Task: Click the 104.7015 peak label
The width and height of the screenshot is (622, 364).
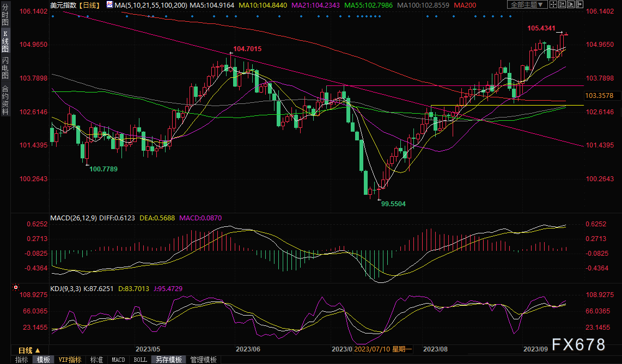Action: coord(247,49)
